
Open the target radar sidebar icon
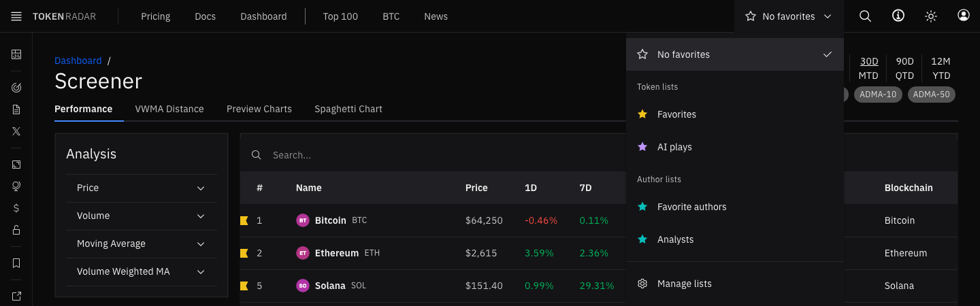[16, 88]
